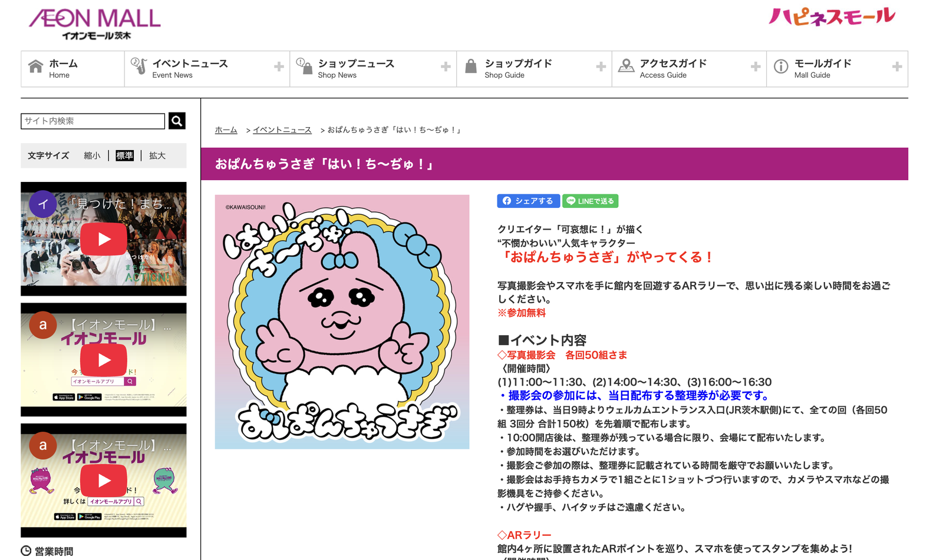Click the Shop Guide shopping bag icon
This screenshot has height=560, width=943.
pyautogui.click(x=471, y=66)
